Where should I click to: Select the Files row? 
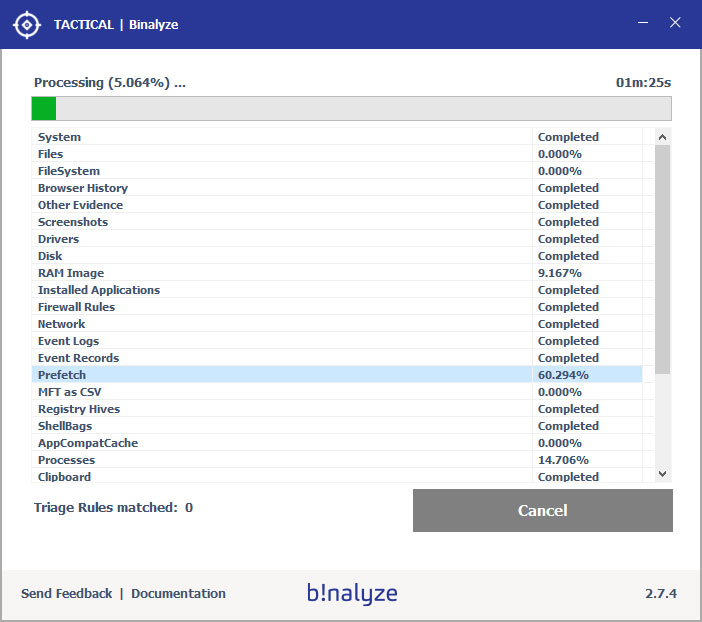coord(337,154)
